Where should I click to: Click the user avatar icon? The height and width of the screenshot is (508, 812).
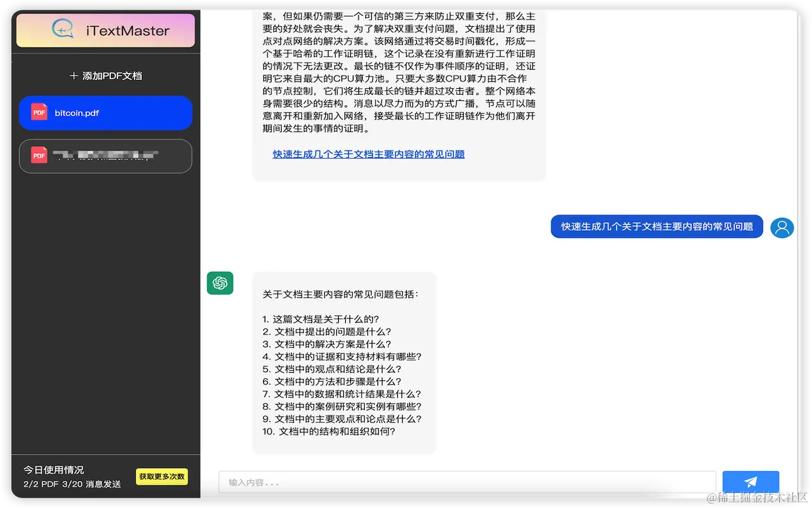pos(782,227)
